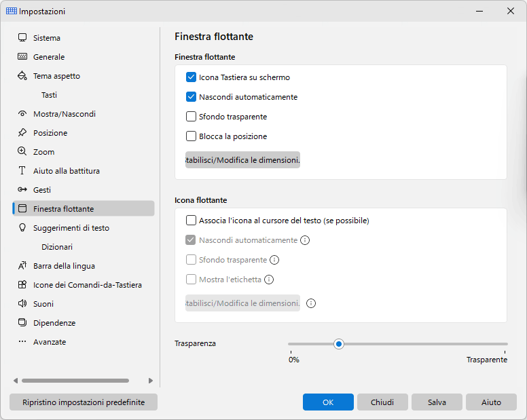The image size is (527, 420).
Task: Uncheck Icona Tastiera su schermo
Action: 191,77
